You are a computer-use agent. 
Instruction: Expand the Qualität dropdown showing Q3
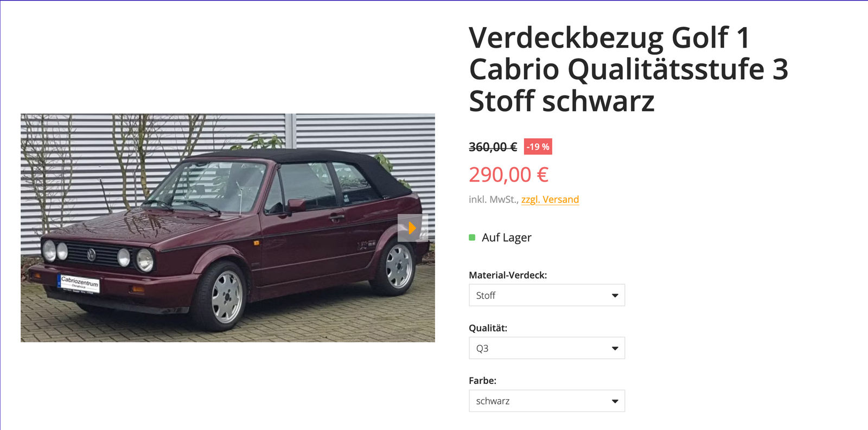(x=547, y=348)
